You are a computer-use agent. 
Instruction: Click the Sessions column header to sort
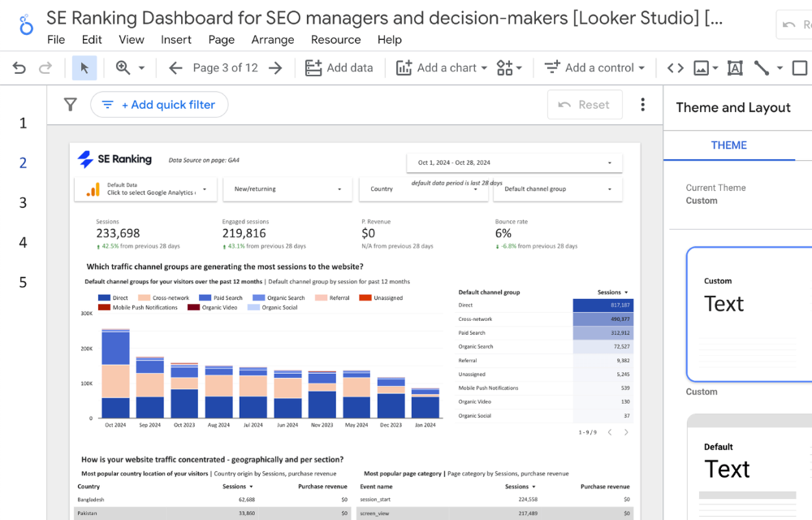(x=608, y=292)
